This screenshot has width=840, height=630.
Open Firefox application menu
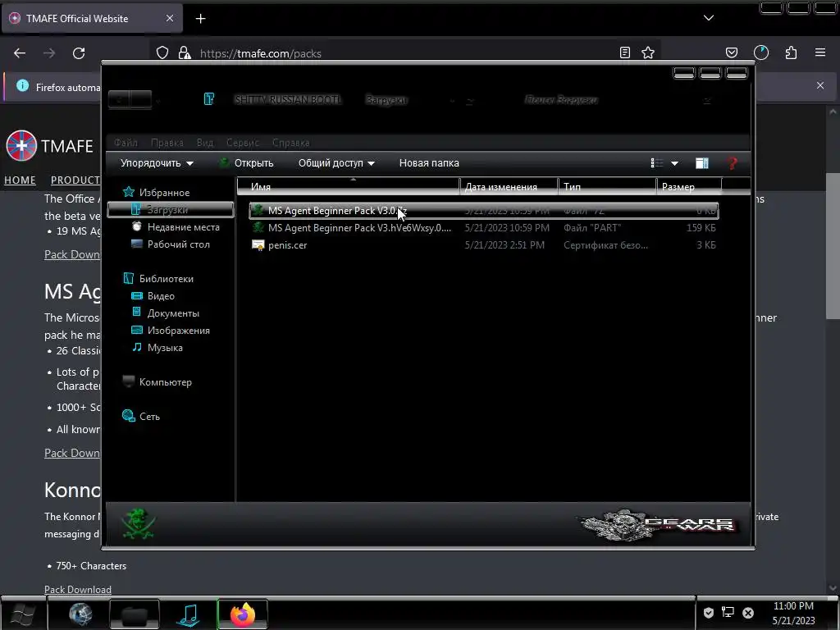pyautogui.click(x=820, y=52)
